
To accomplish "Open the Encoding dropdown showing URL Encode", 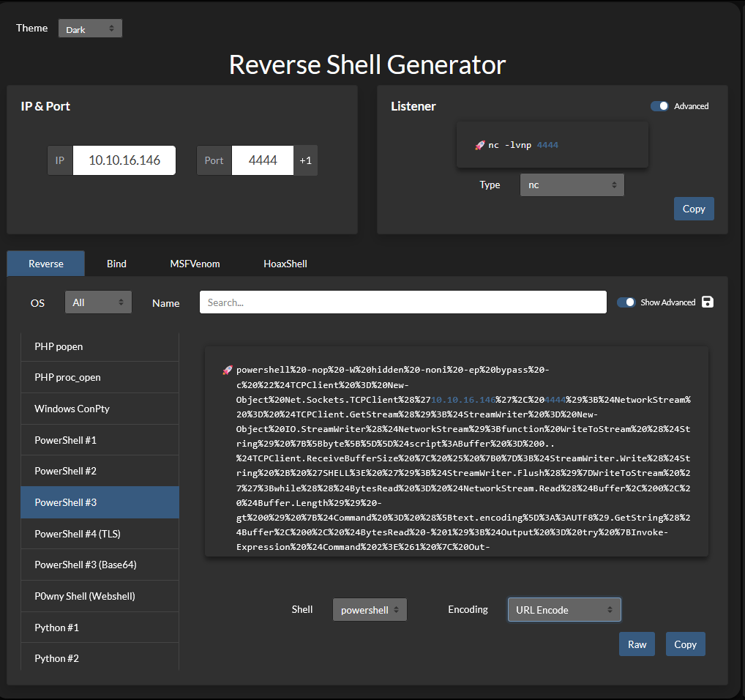I will (564, 610).
